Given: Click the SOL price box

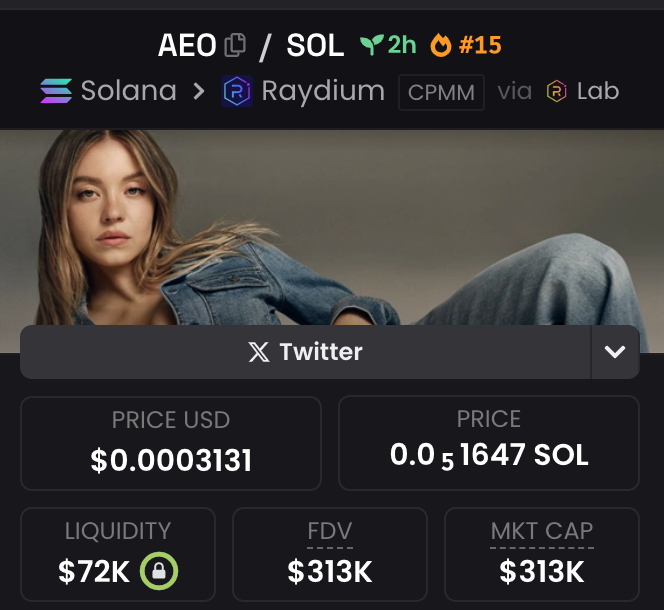Looking at the screenshot, I should tap(489, 443).
